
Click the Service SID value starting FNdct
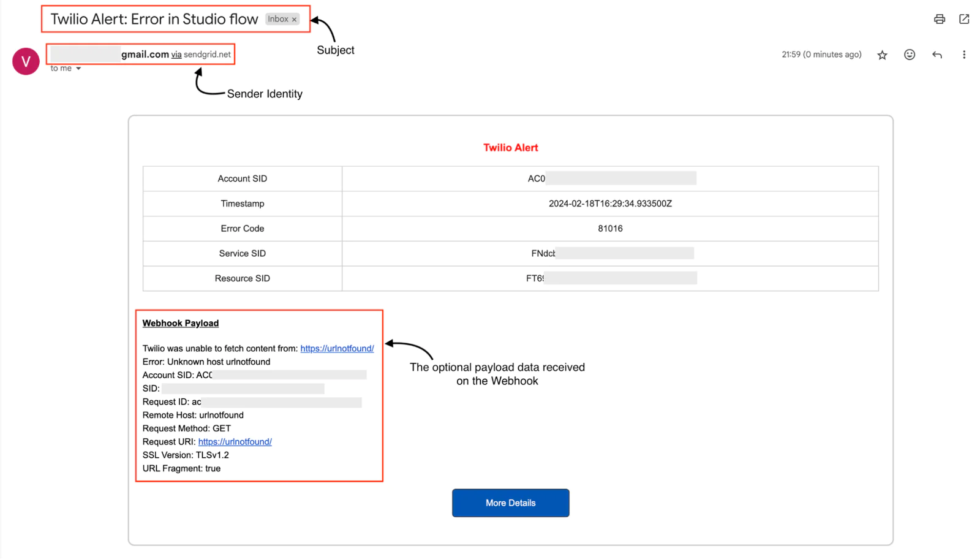coord(612,253)
